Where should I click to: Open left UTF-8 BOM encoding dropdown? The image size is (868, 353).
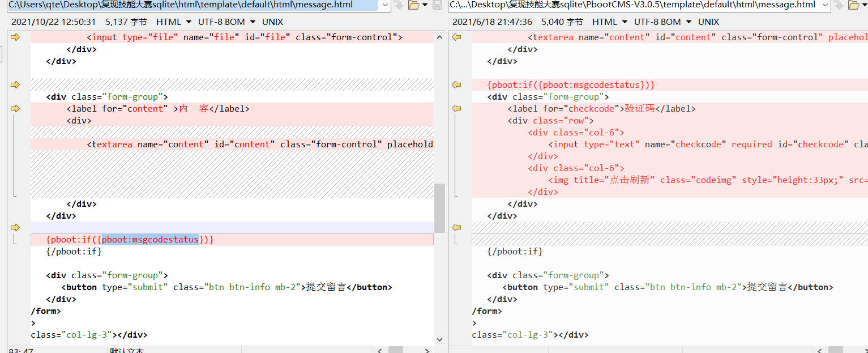click(226, 22)
